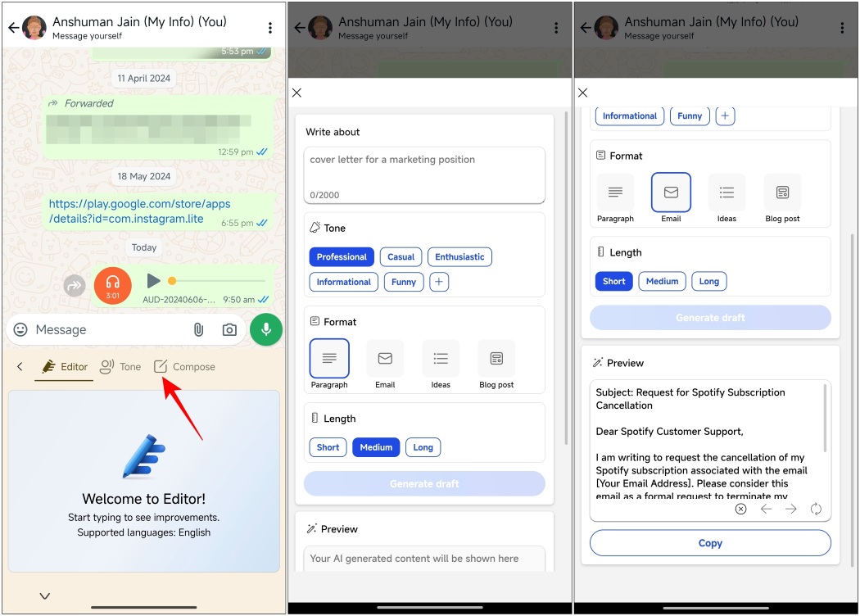
Task: Click back chevron left of Editor tab
Action: click(x=20, y=367)
